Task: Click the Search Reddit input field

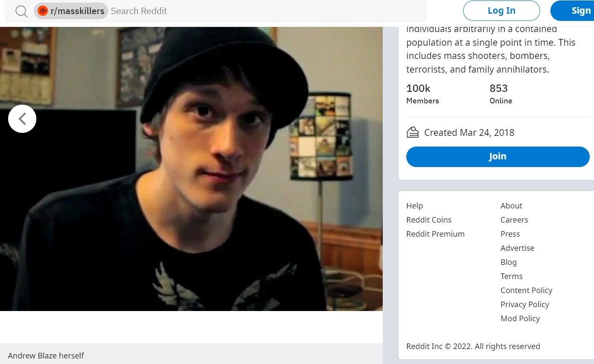Action: point(265,11)
